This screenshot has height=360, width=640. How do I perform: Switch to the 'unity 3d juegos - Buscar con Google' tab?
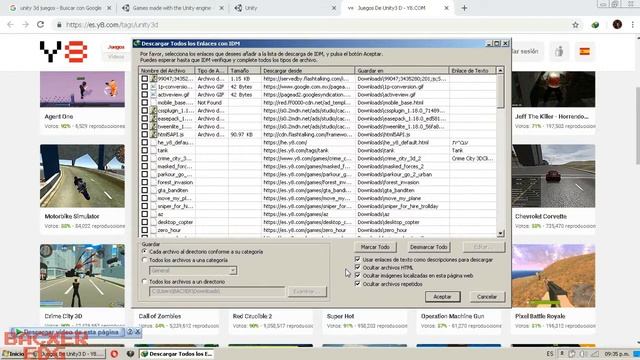(60, 8)
